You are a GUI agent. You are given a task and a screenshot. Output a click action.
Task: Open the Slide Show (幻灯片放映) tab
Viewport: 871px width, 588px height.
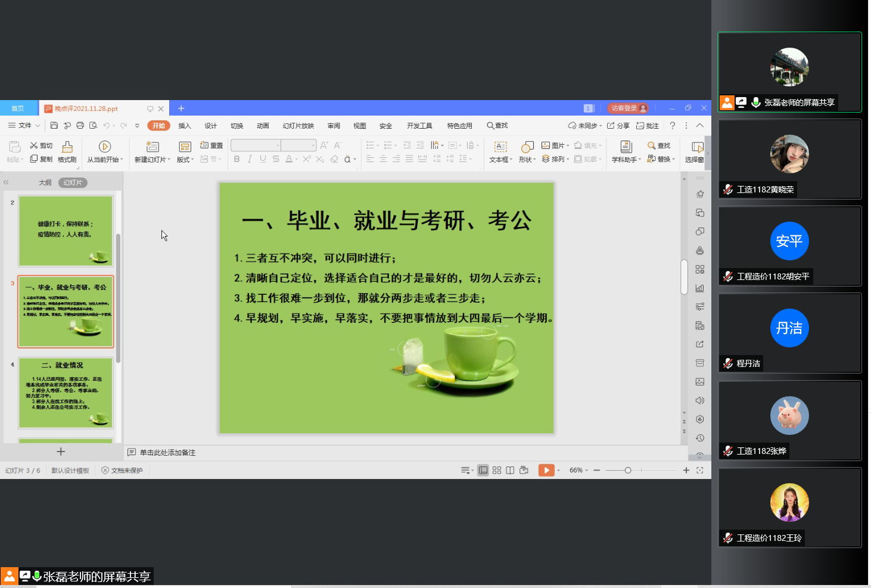pyautogui.click(x=298, y=126)
